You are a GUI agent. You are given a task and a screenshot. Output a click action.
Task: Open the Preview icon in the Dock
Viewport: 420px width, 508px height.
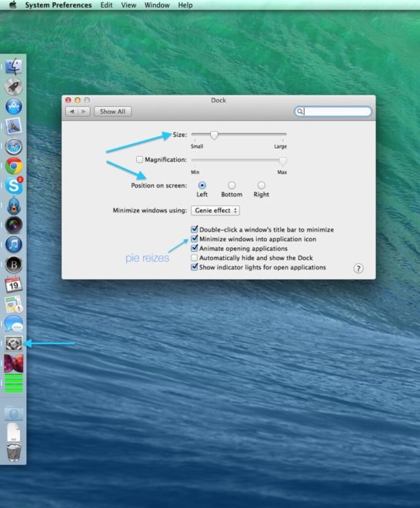(14, 126)
